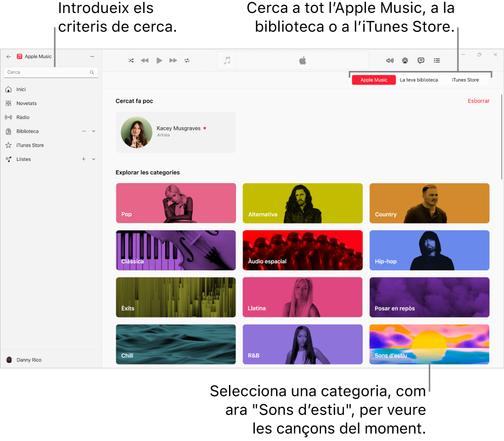
Task: Clear recent searches with Esborrar
Action: [x=479, y=101]
